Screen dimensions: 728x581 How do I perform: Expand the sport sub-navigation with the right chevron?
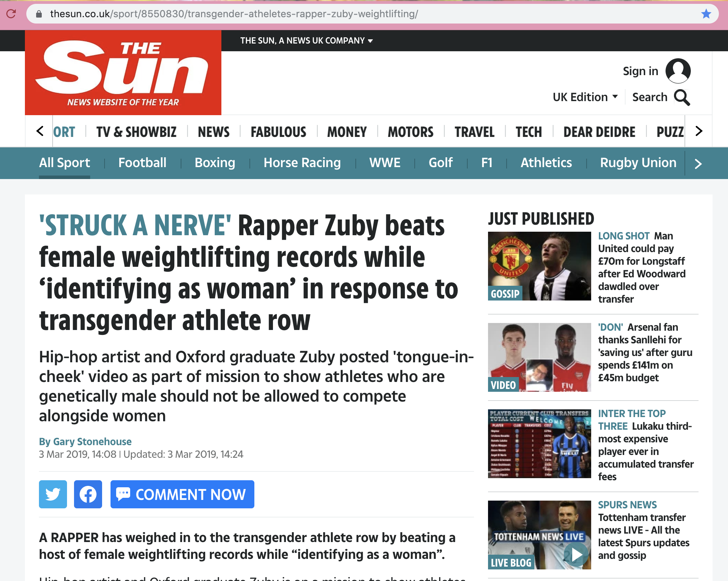point(698,164)
